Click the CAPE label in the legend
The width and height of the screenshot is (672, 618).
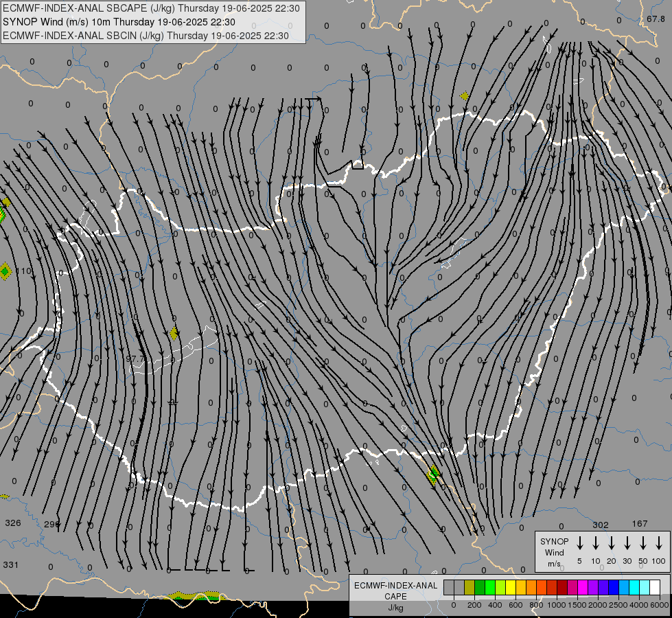[x=395, y=597]
